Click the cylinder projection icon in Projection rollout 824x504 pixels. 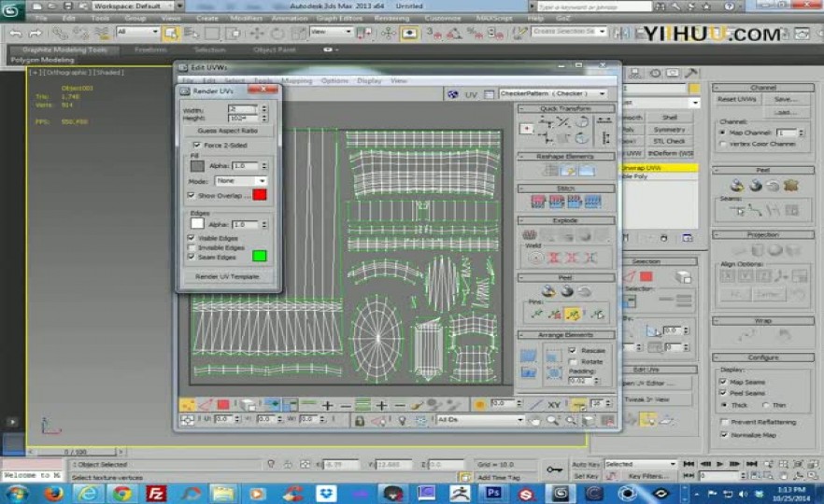[x=758, y=250]
